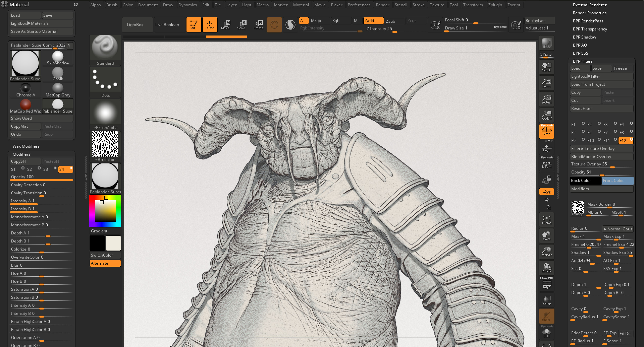Expand the BPR Transparency section
This screenshot has width=644, height=347.
pyautogui.click(x=590, y=29)
